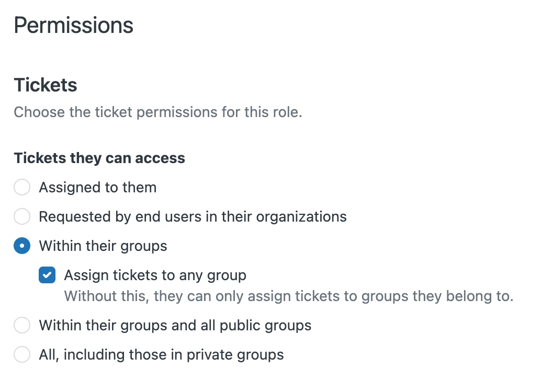Select "Within their groups and all public groups" radio

click(x=22, y=326)
